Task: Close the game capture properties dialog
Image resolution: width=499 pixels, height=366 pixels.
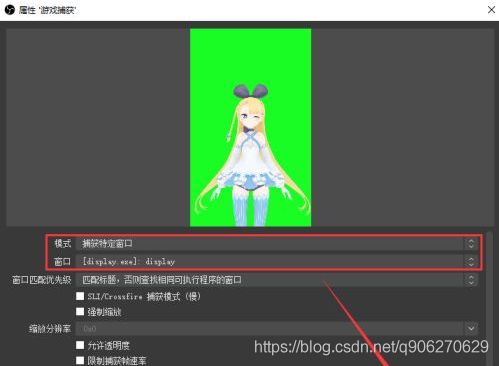Action: (x=491, y=10)
